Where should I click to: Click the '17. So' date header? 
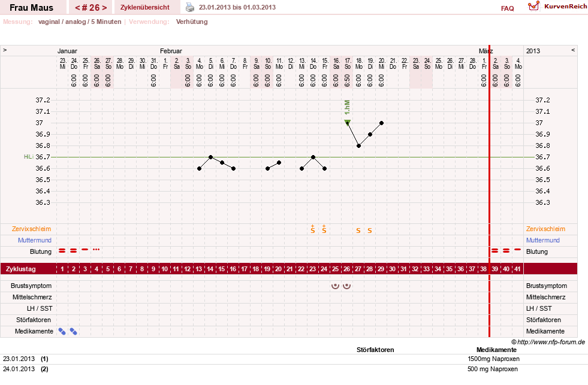point(348,63)
